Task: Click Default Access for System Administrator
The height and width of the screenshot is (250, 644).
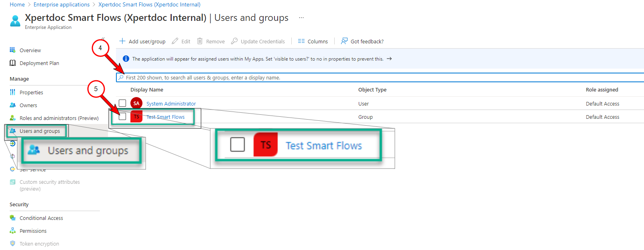Action: pos(602,104)
